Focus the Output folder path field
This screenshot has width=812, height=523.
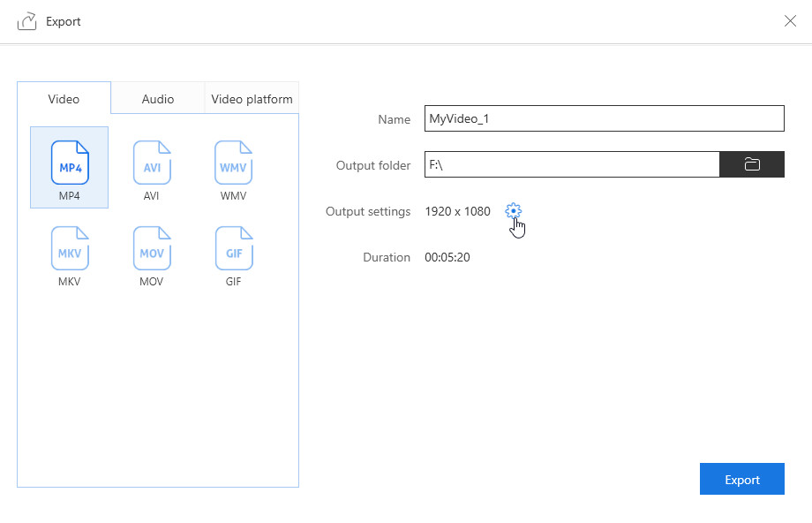click(572, 164)
